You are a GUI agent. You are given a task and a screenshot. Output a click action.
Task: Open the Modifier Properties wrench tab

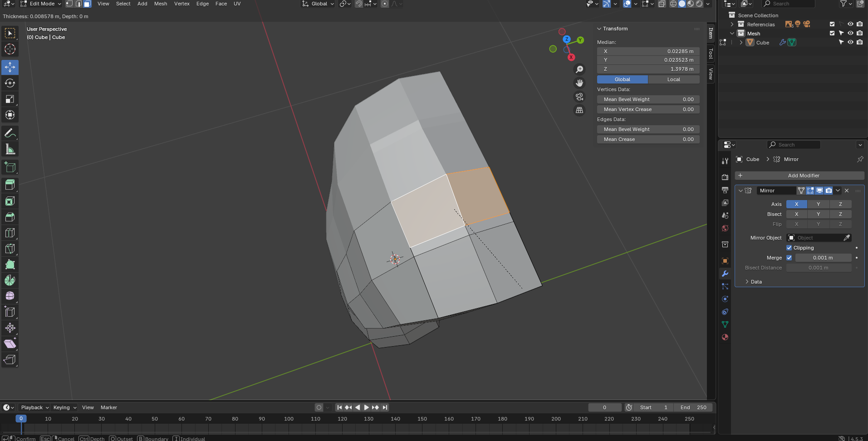click(725, 274)
